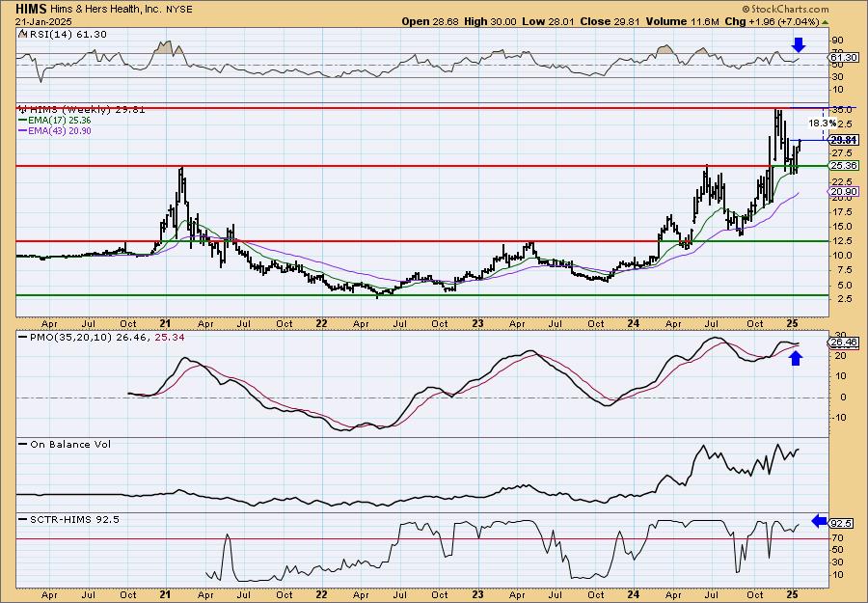Click the RSI area-chart icon beside RSI(14)

click(22, 34)
